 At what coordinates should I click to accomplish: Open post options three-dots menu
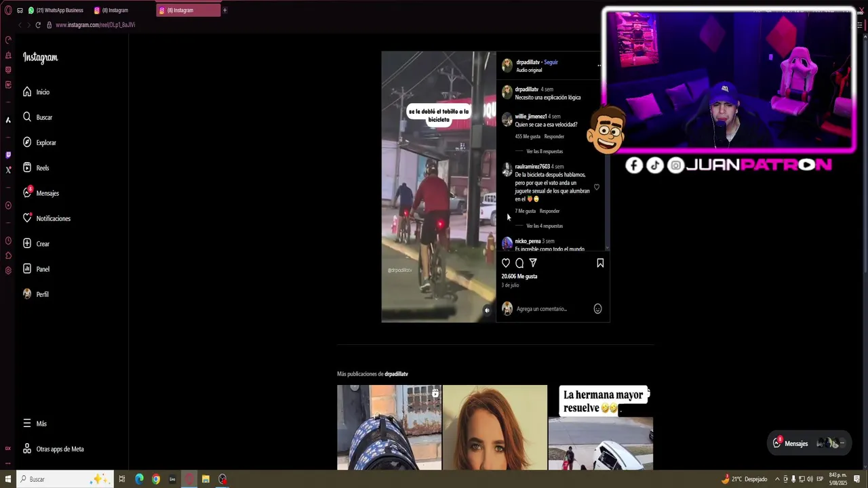(599, 66)
